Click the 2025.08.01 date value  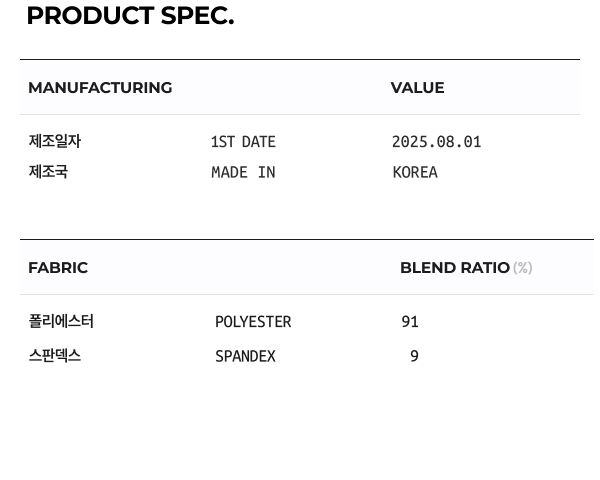tap(436, 142)
